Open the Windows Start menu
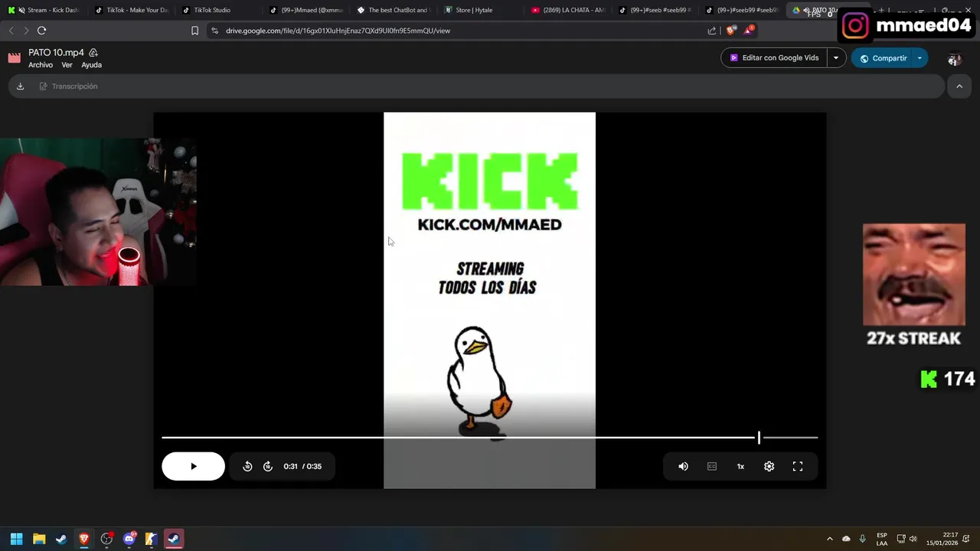980x551 pixels. point(16,539)
